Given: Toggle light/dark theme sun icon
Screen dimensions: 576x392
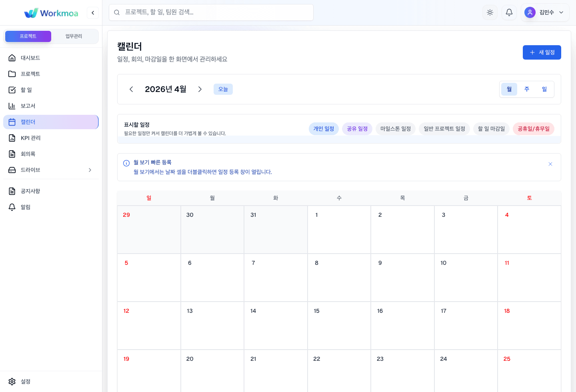Looking at the screenshot, I should pos(490,12).
